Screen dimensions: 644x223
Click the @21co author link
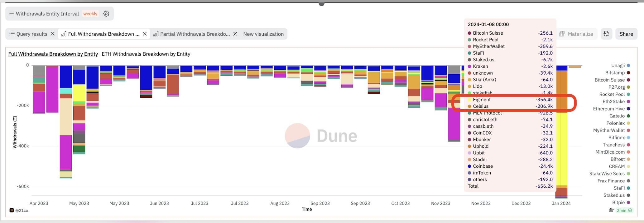pyautogui.click(x=22, y=211)
